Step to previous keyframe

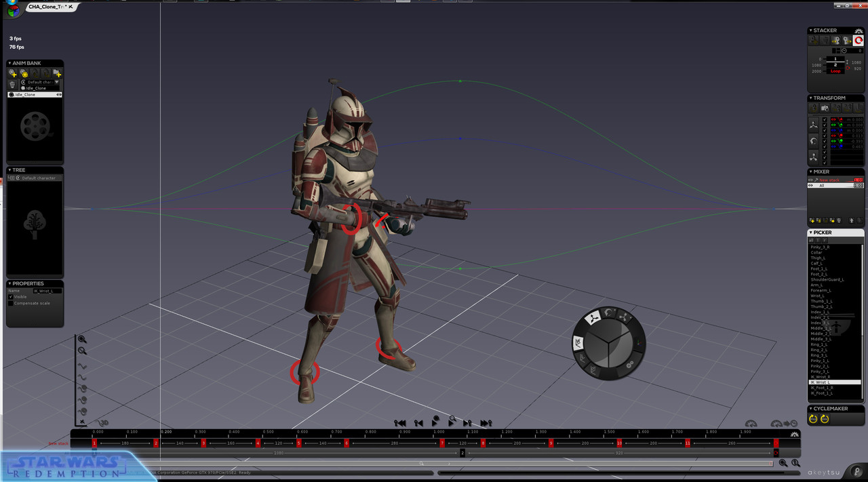click(x=419, y=424)
